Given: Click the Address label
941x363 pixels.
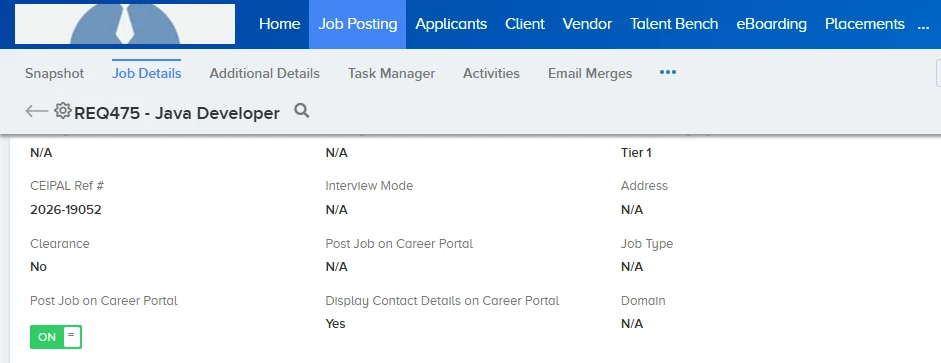Looking at the screenshot, I should (x=645, y=186).
